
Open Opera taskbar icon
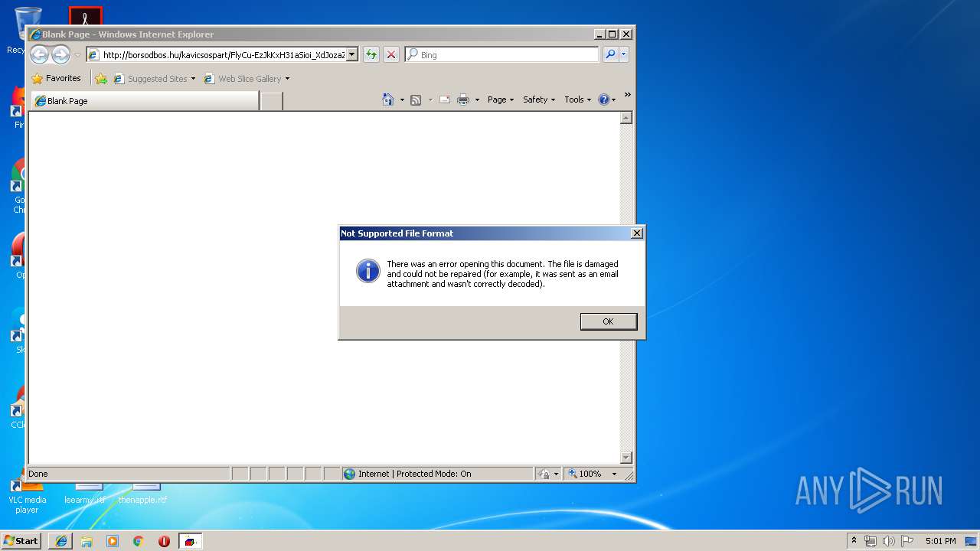164,541
